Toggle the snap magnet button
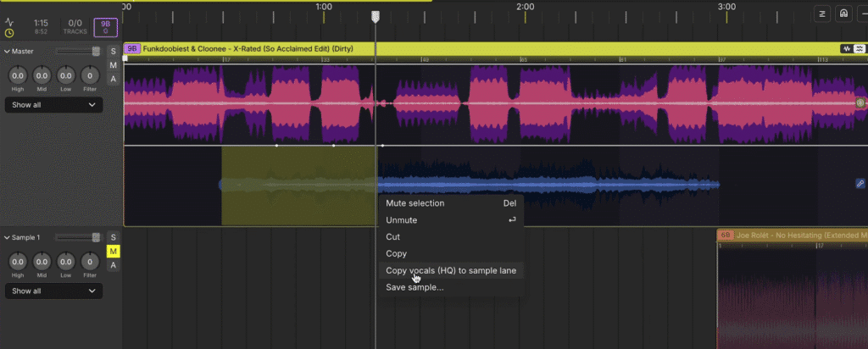Screen dimensions: 868x349 pos(843,14)
